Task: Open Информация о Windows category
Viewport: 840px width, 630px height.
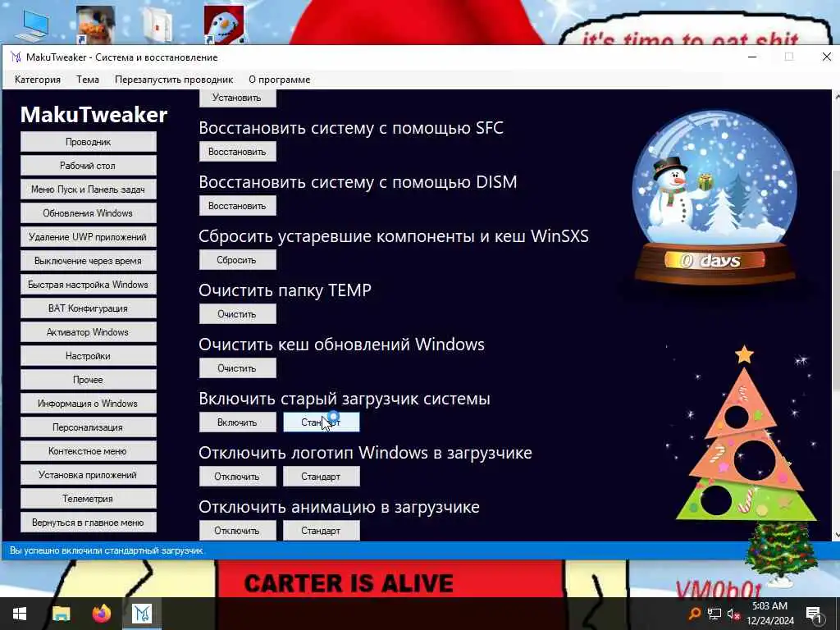Action: pyautogui.click(x=89, y=404)
